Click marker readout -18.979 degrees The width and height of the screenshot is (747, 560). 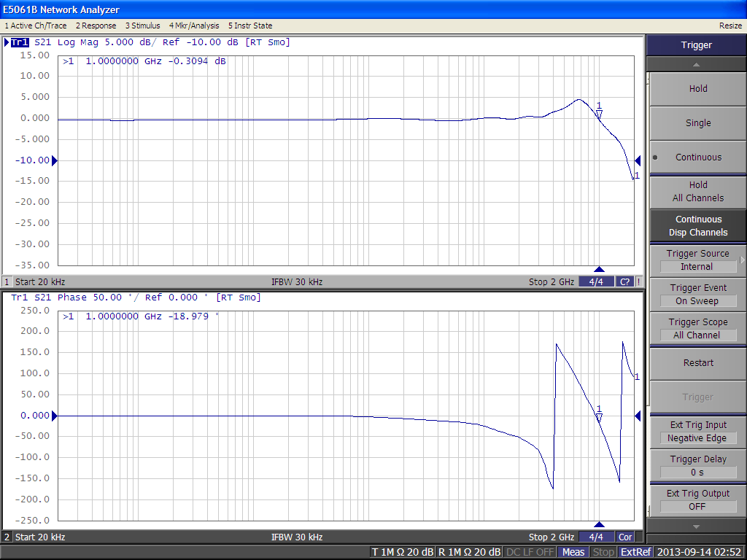[193, 316]
